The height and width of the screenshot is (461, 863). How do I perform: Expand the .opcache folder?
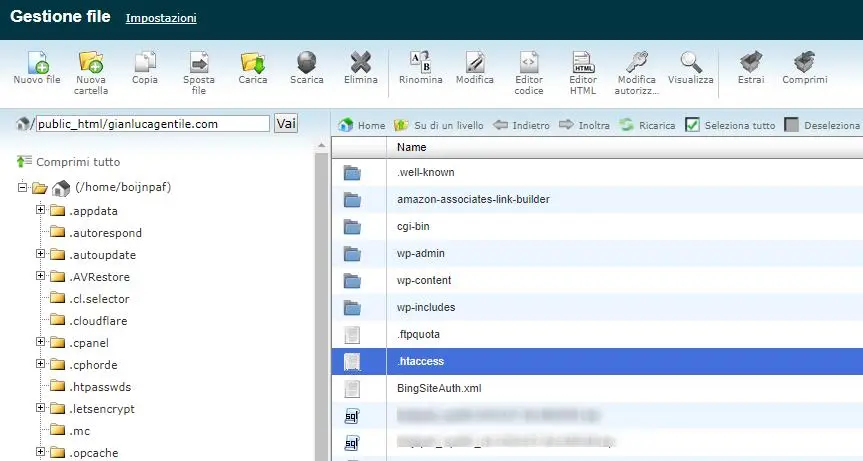pos(40,452)
